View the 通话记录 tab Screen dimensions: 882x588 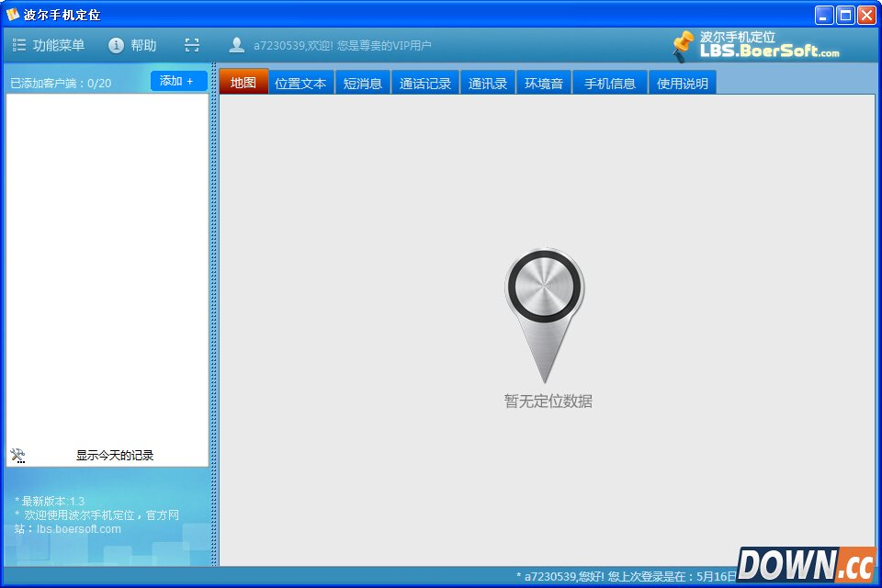[425, 83]
